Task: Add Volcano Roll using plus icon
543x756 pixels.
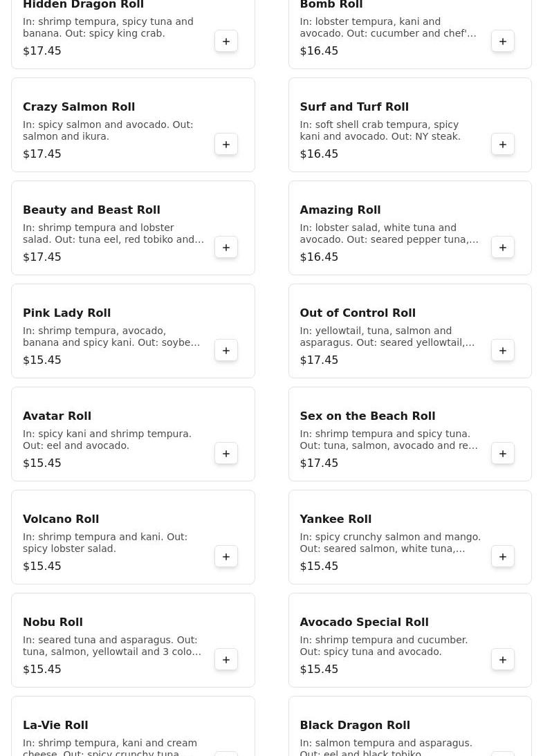Action: [x=226, y=557]
